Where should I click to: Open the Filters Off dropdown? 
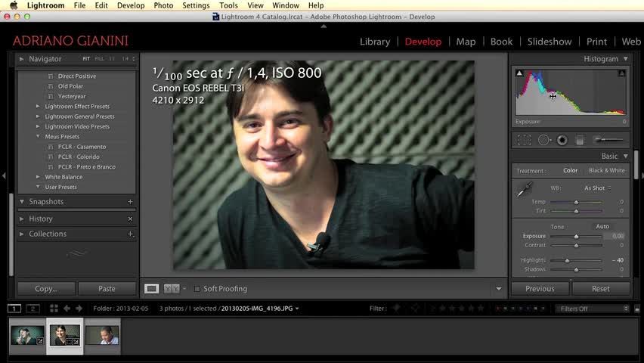tap(593, 309)
